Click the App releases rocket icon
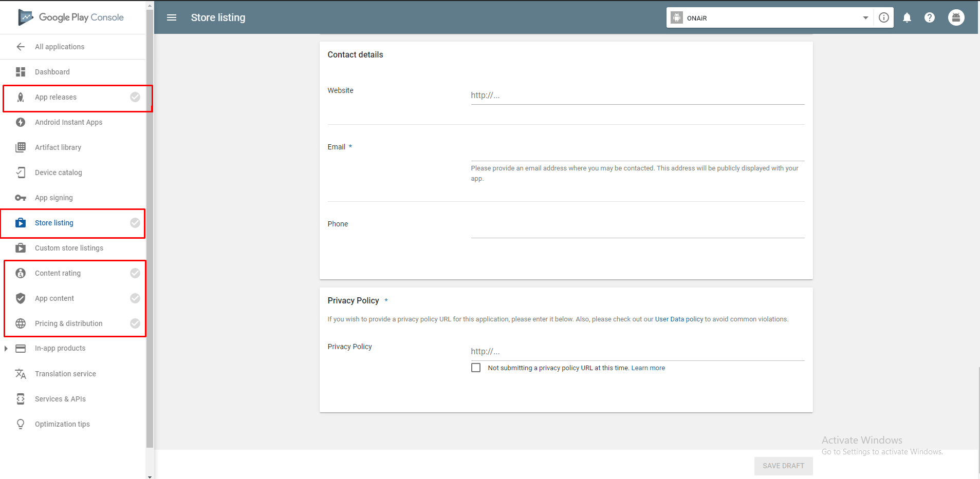Image resolution: width=980 pixels, height=479 pixels. coord(21,97)
